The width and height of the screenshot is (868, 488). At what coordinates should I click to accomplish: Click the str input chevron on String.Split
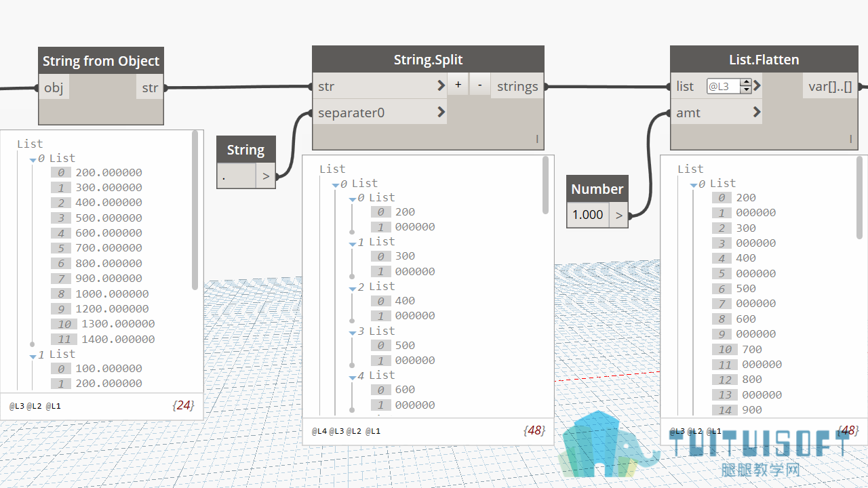[441, 85]
